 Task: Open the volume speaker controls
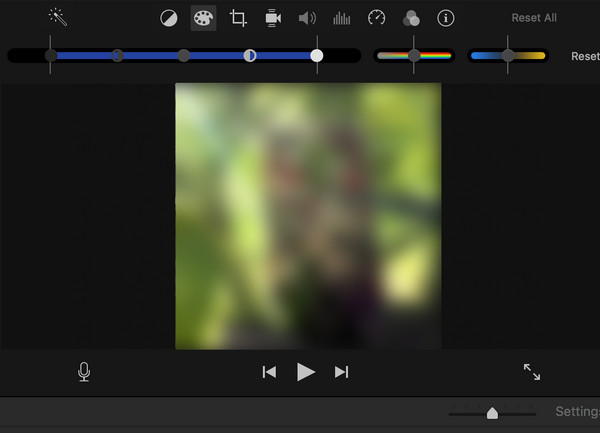[307, 18]
